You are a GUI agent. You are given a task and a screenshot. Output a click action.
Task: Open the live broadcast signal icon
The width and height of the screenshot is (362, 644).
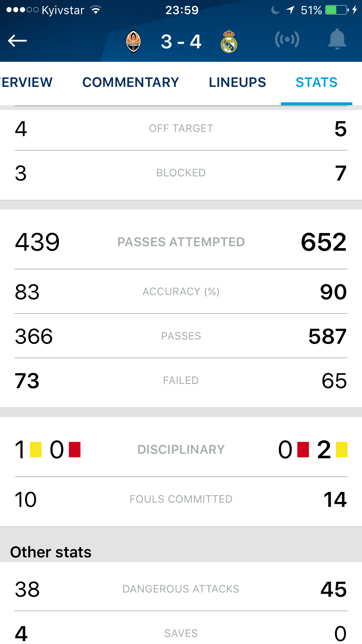coord(287,40)
